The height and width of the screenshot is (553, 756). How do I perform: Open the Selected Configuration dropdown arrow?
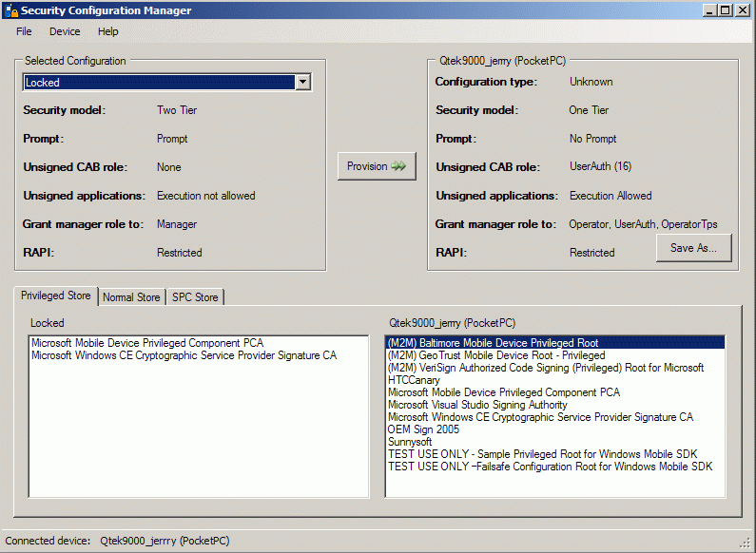pos(302,83)
